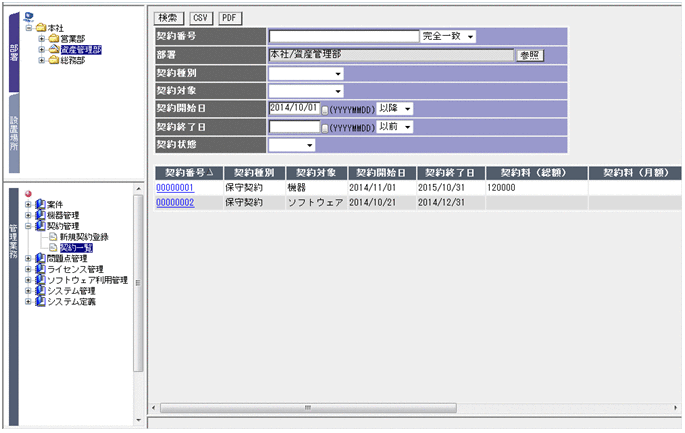Expand the システム定義 node
Screen dimensions: 685x433
[x=28, y=302]
